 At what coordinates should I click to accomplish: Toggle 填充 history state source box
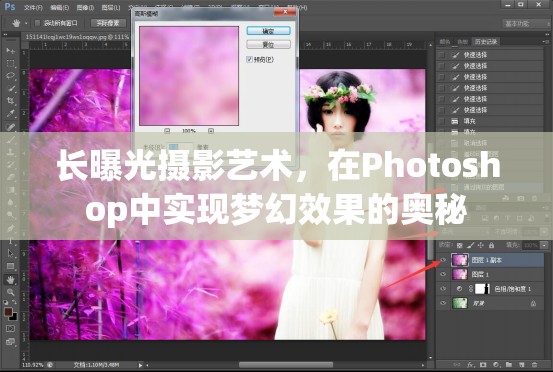(x=441, y=121)
